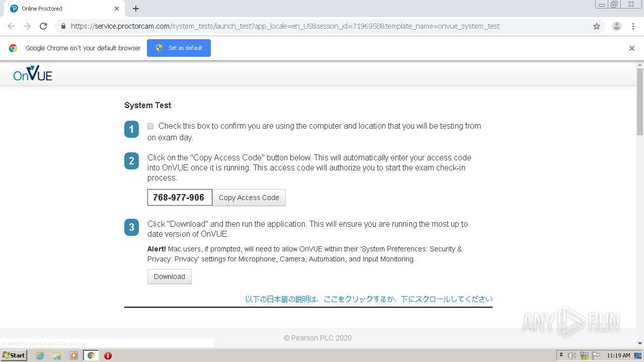
Task: Click the volume speaker tray icon
Action: click(572, 355)
